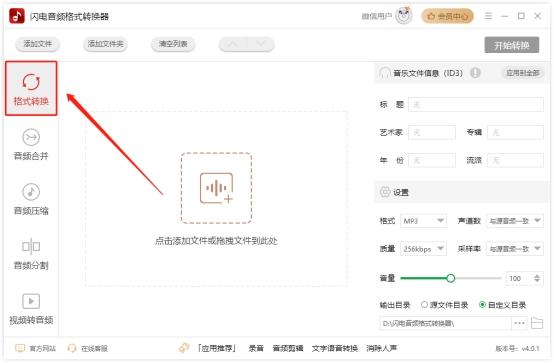Open the 文字语音转换 link

click(x=335, y=349)
